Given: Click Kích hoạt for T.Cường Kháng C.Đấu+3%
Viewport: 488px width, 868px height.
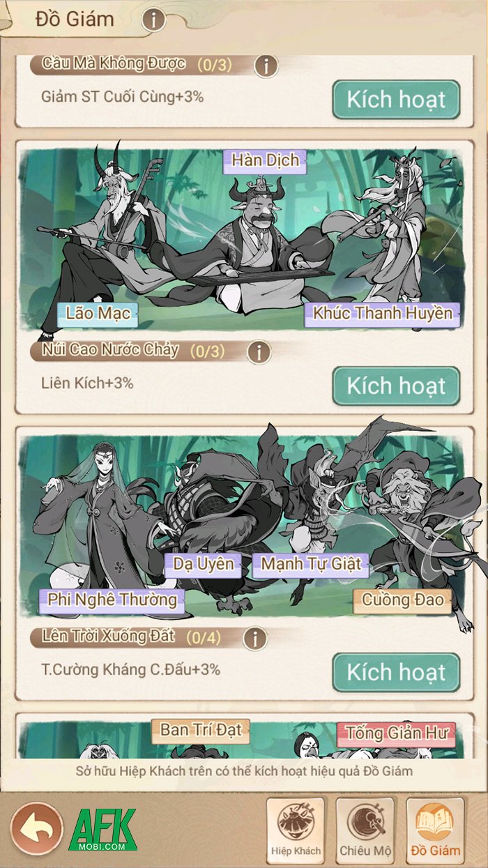Looking at the screenshot, I should 396,672.
